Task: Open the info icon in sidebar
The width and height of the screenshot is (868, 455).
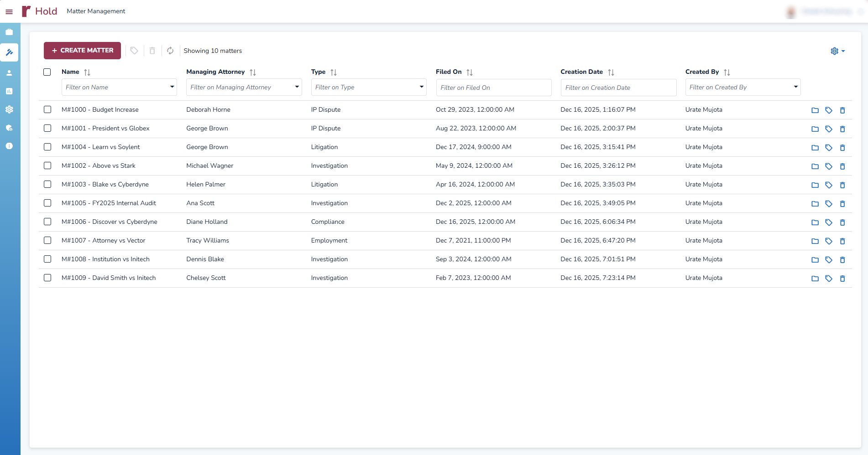Action: tap(9, 146)
